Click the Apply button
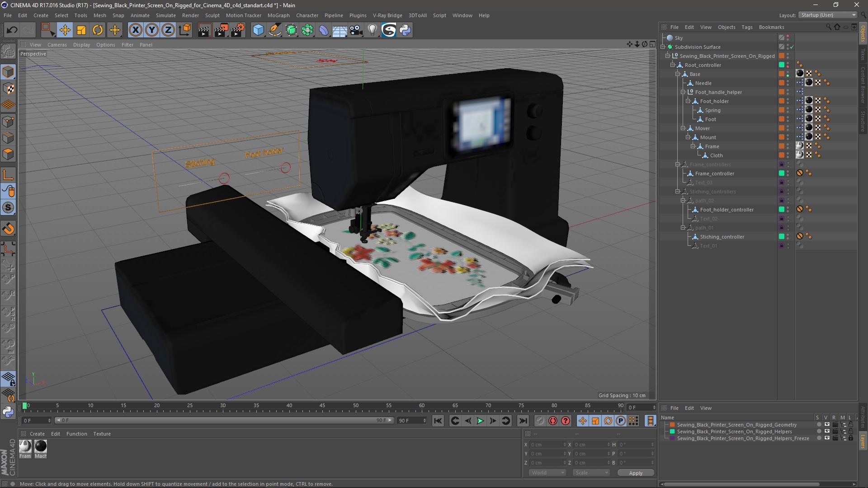 tap(635, 473)
